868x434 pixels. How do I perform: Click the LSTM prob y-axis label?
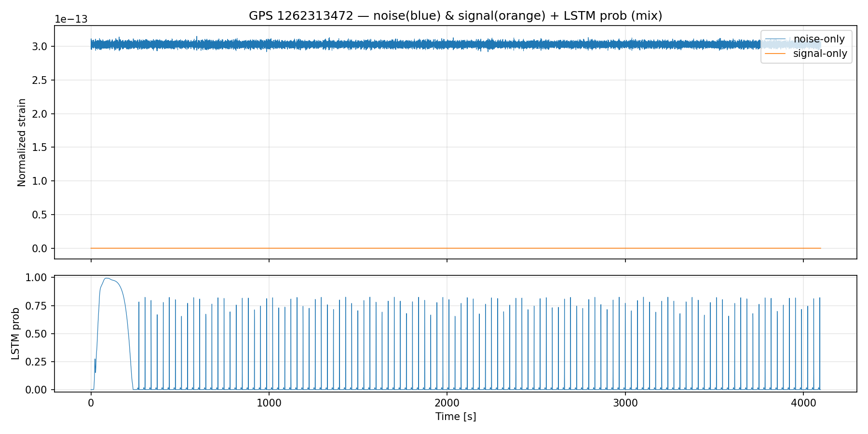(x=16, y=334)
